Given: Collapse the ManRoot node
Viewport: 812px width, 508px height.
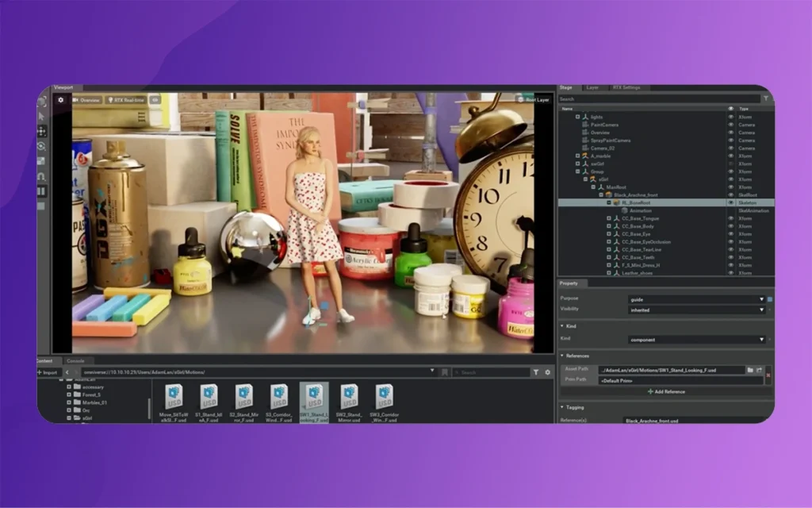Looking at the screenshot, I should coord(593,187).
